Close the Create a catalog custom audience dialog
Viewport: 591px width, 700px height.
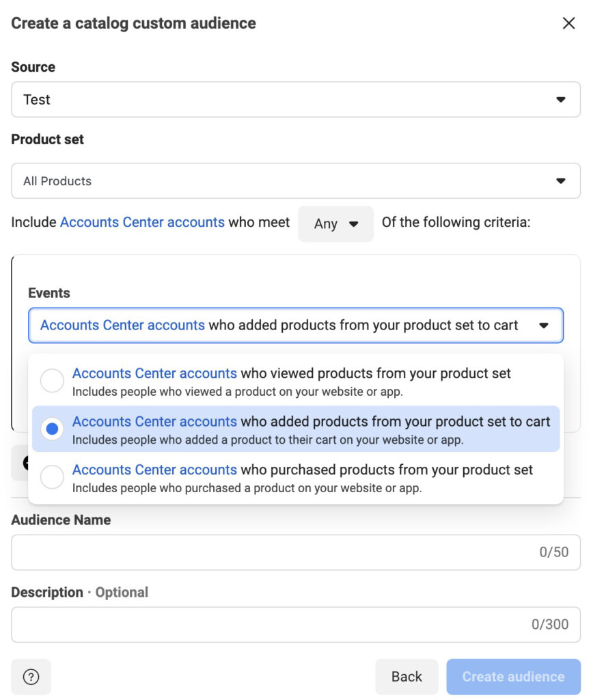point(569,23)
